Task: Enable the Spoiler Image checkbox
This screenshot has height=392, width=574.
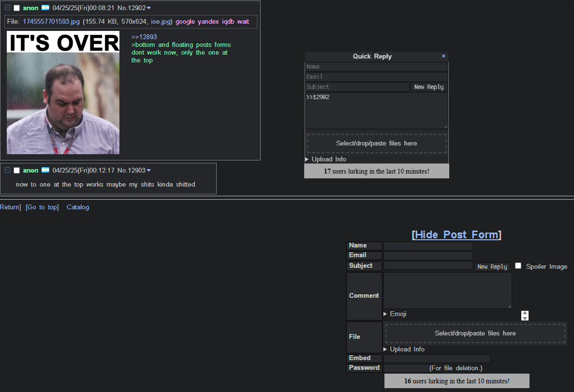Action: [x=518, y=266]
